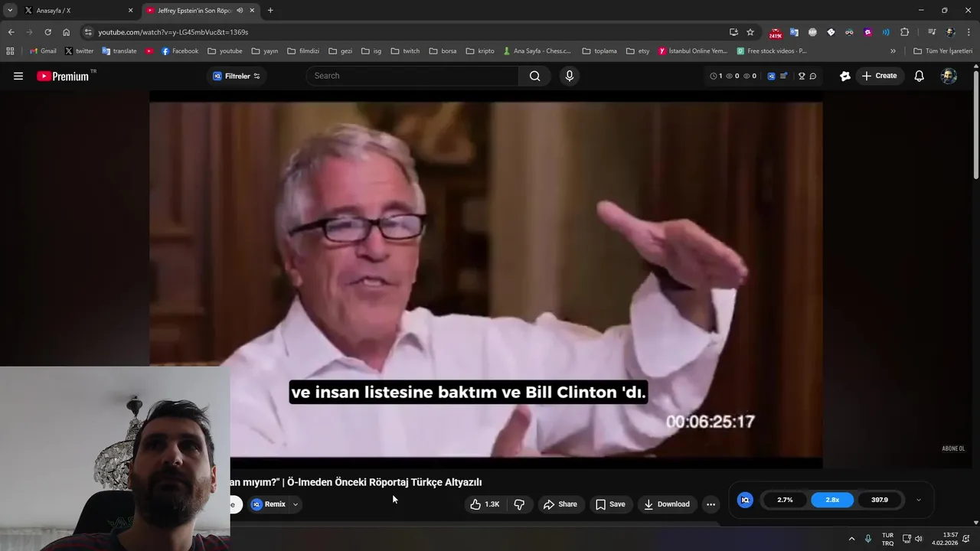Open Chrome three-dot menu
The height and width of the screenshot is (551, 980).
(969, 32)
